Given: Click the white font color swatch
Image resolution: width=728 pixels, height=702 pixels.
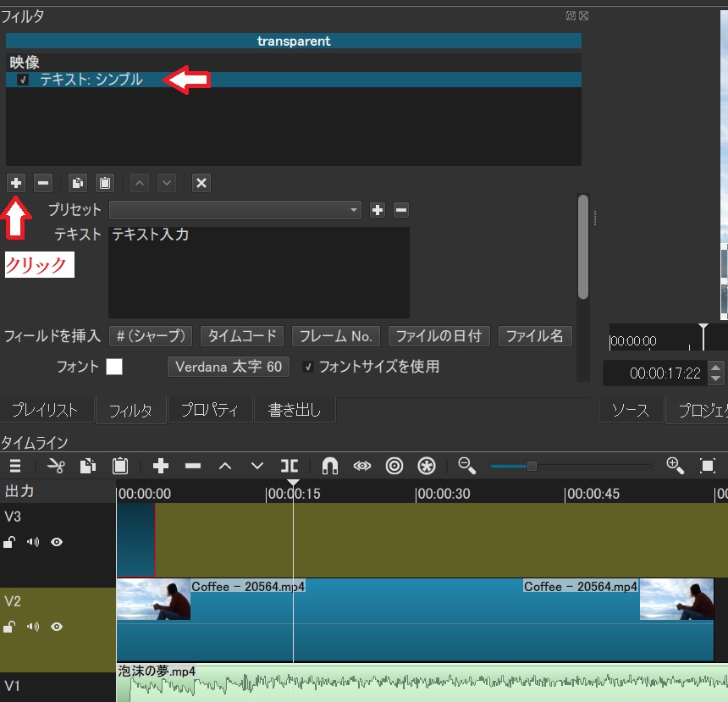Looking at the screenshot, I should 114,366.
